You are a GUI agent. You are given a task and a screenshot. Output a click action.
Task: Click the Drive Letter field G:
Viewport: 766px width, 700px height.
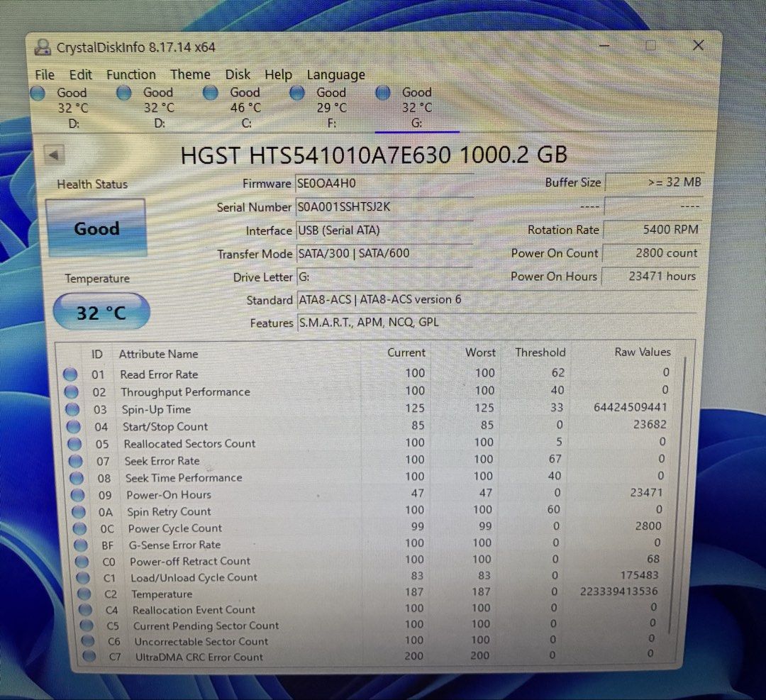(x=384, y=277)
